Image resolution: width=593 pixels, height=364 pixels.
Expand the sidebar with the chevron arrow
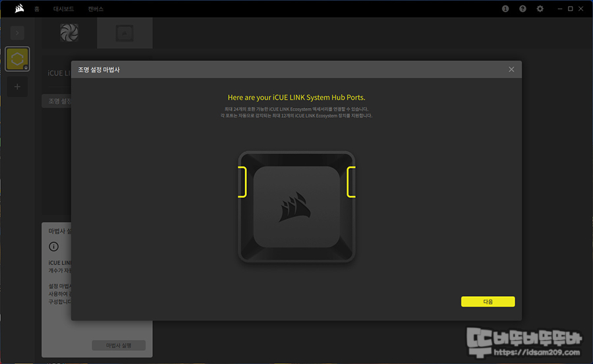(x=17, y=33)
